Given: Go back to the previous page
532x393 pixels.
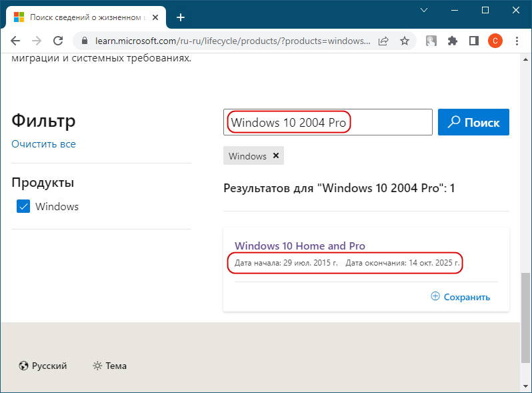Looking at the screenshot, I should click(x=15, y=41).
